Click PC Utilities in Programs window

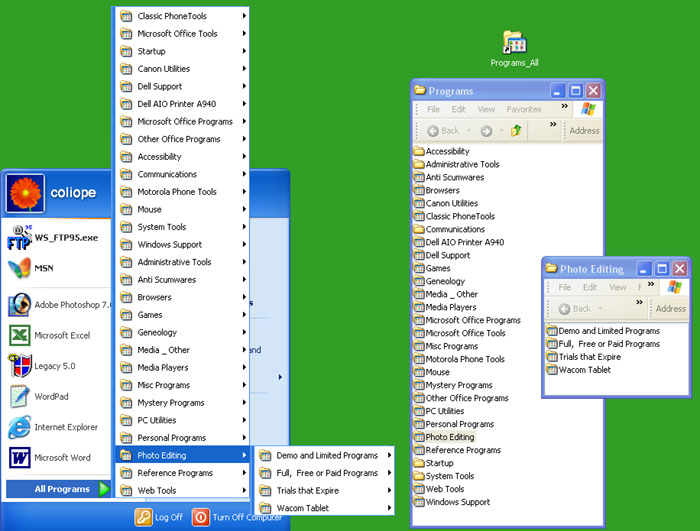(439, 411)
